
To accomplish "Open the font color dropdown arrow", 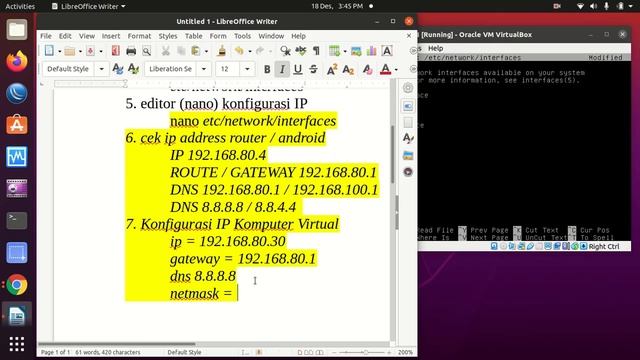I will [x=396, y=69].
